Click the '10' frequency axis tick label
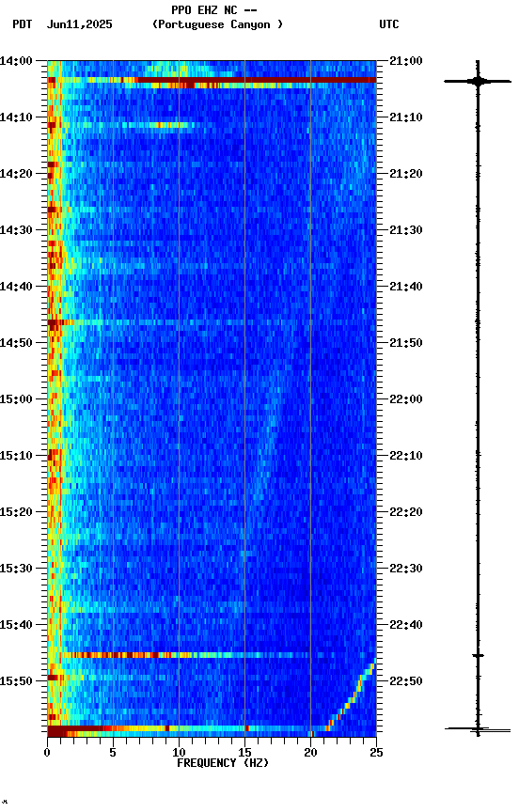Screen dimensions: 519x812 (x=179, y=753)
